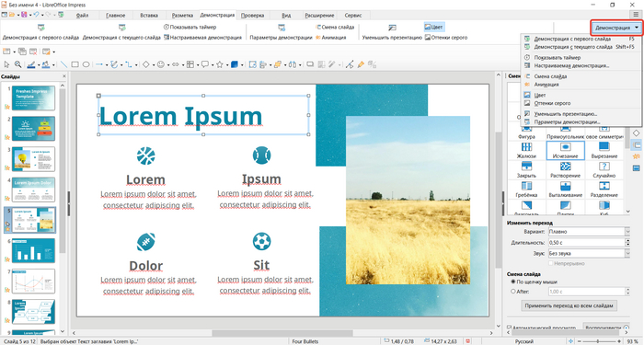Open the Animation sidebar star icon
The image size is (644, 345).
point(637,156)
